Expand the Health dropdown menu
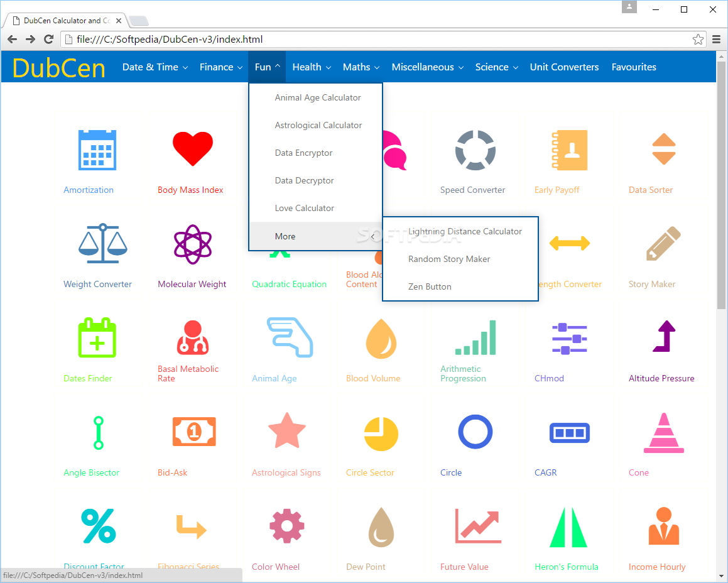Viewport: 728px width, 583px height. [x=312, y=67]
